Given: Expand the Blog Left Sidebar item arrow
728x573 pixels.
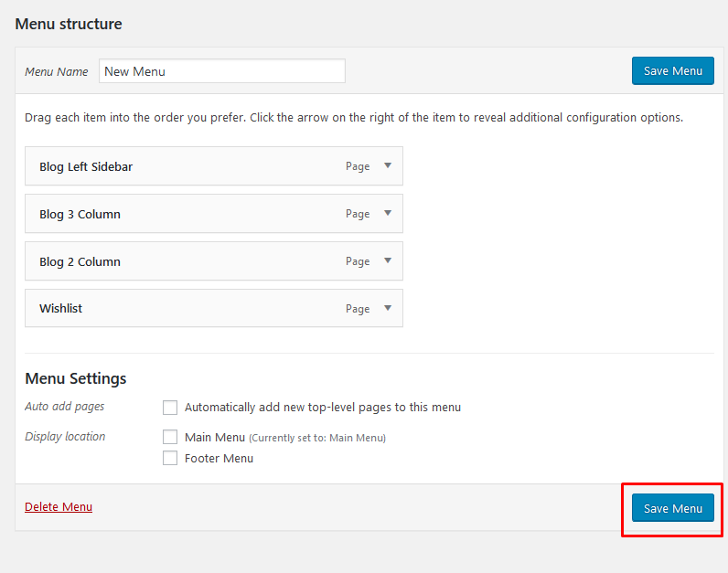Looking at the screenshot, I should pyautogui.click(x=388, y=166).
